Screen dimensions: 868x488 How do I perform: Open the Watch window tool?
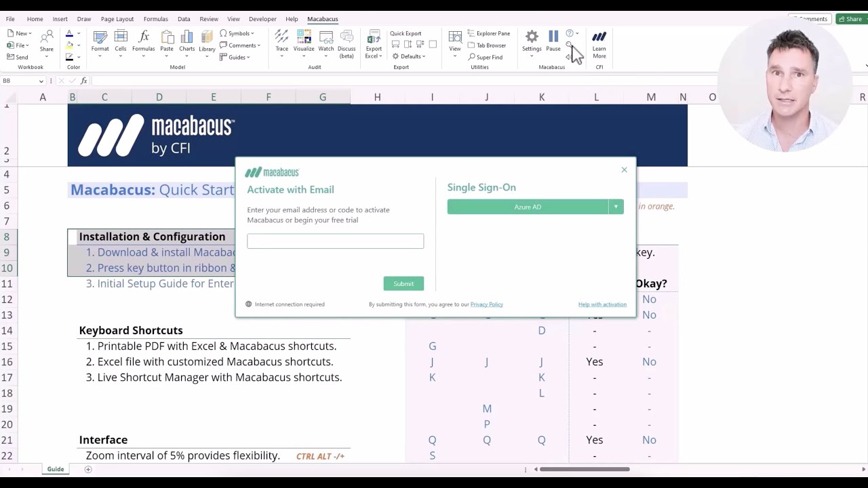pyautogui.click(x=326, y=41)
